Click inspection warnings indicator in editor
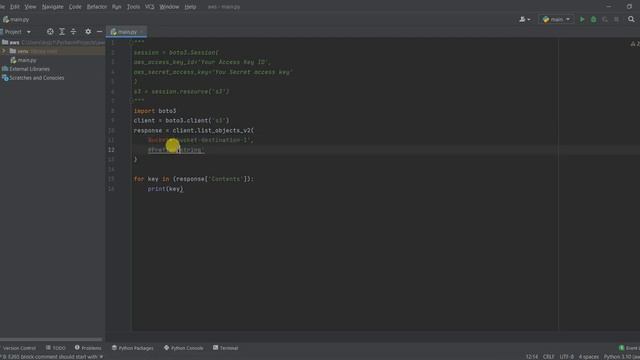This screenshot has width=640, height=360. pyautogui.click(x=635, y=44)
